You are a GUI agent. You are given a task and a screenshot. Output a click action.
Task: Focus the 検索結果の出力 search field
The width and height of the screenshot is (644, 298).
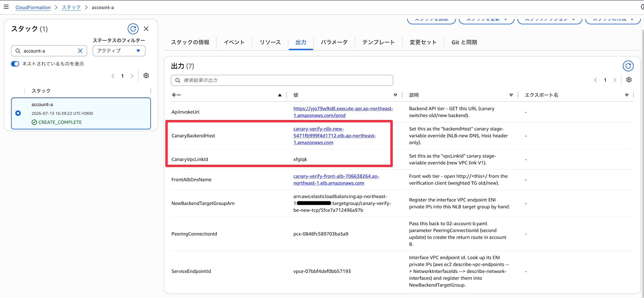[x=282, y=80]
